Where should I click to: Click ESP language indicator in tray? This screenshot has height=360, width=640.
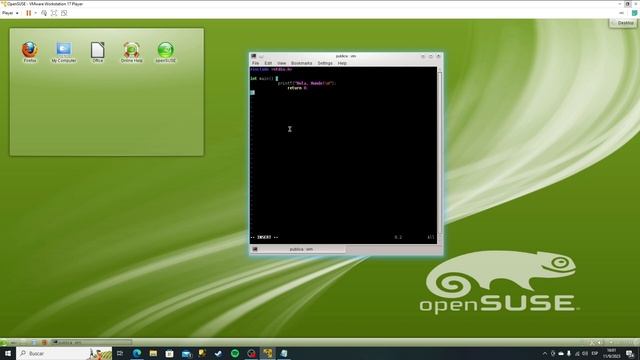pyautogui.click(x=595, y=353)
